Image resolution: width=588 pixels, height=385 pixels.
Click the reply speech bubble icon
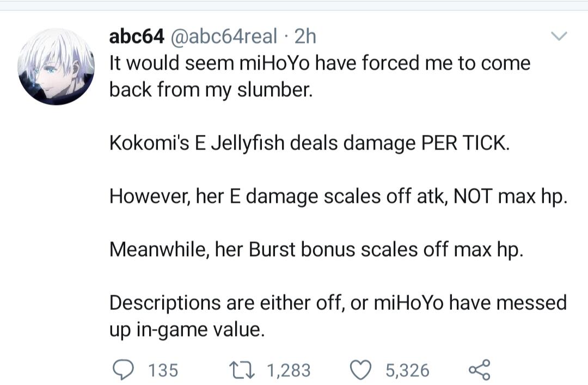124,370
